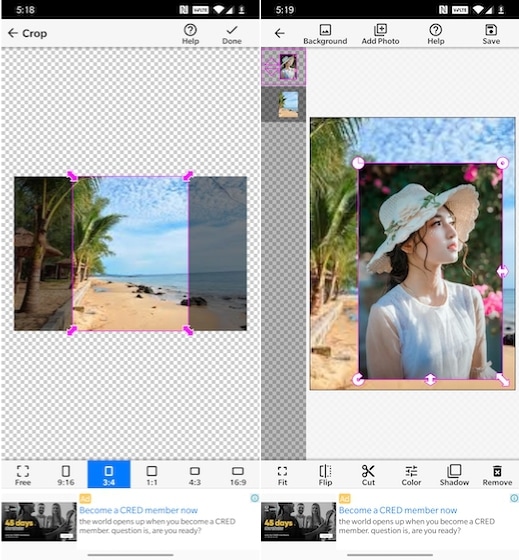This screenshot has width=519, height=560.
Task: Tap the rotate handle at bottom-left of photo
Action: (358, 379)
